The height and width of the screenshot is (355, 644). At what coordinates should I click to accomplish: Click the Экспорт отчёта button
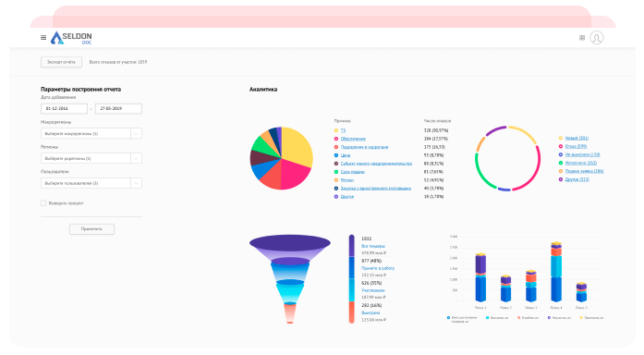(x=61, y=62)
